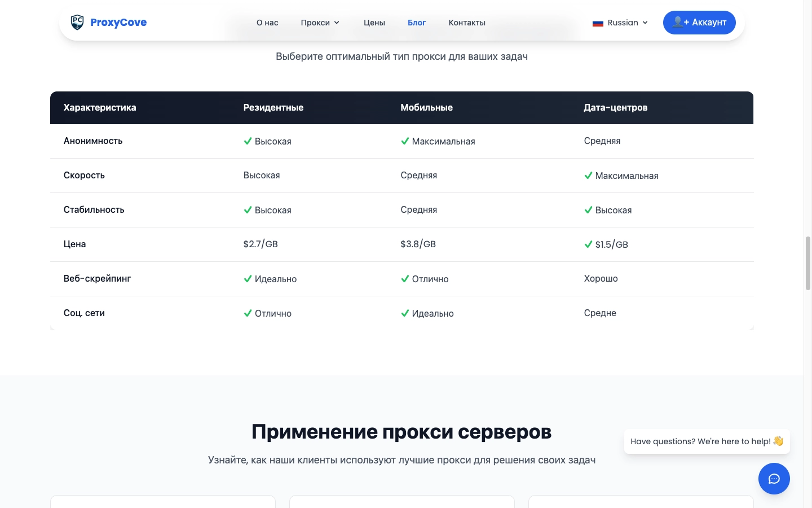
Task: Click the Анонимность row label
Action: [93, 141]
